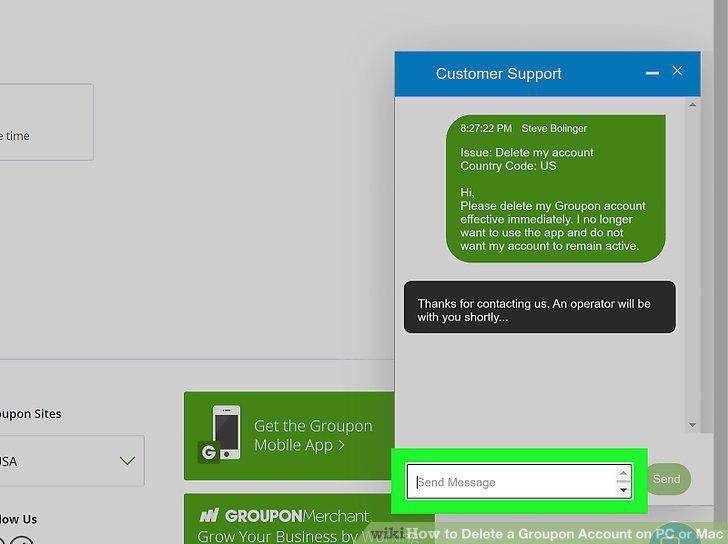Click the 'Country Code: US' line
Screen dimensions: 728x544
(x=508, y=166)
